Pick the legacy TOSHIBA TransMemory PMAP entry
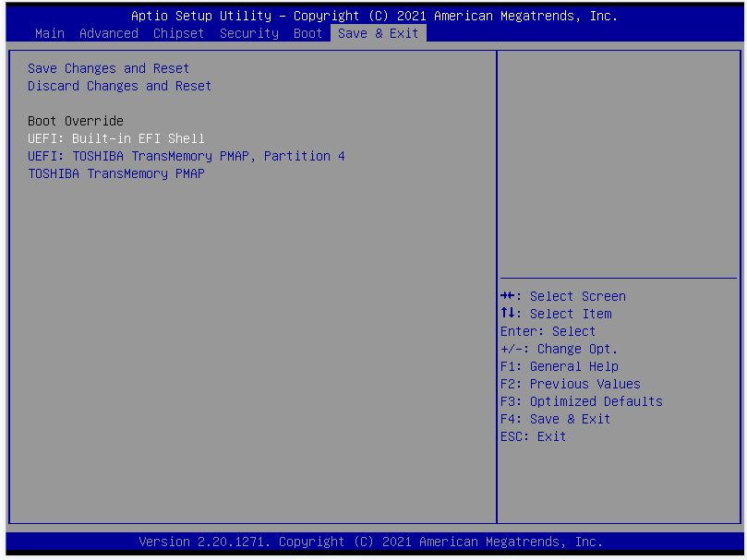Viewport: 747px width, 560px height. click(x=115, y=173)
